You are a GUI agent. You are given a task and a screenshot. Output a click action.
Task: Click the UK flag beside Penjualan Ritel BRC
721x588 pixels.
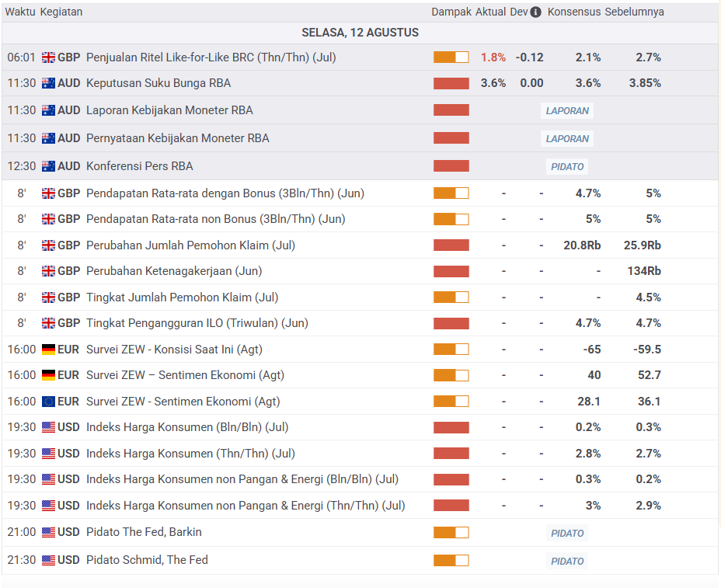pos(48,57)
